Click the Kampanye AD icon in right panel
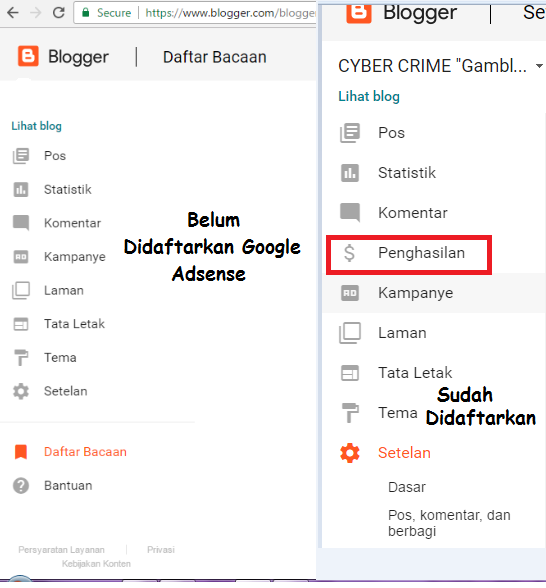Viewport: 546px width, 588px height. [x=350, y=293]
